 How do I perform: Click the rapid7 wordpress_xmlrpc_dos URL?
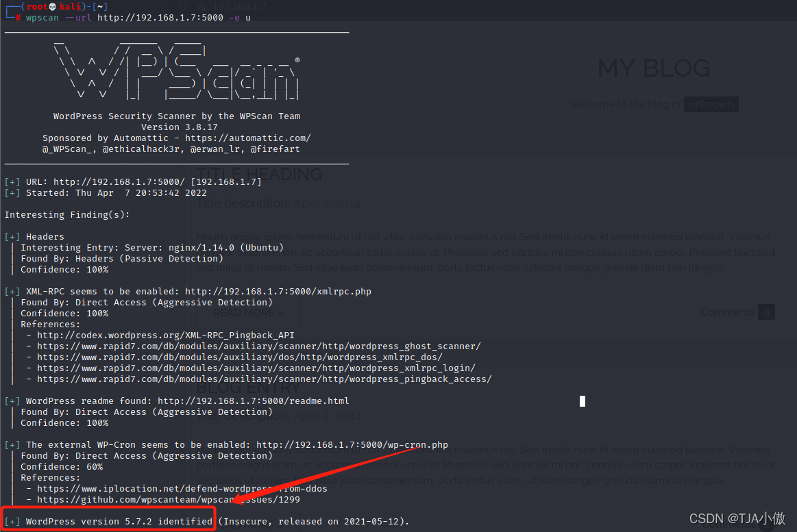click(x=239, y=357)
